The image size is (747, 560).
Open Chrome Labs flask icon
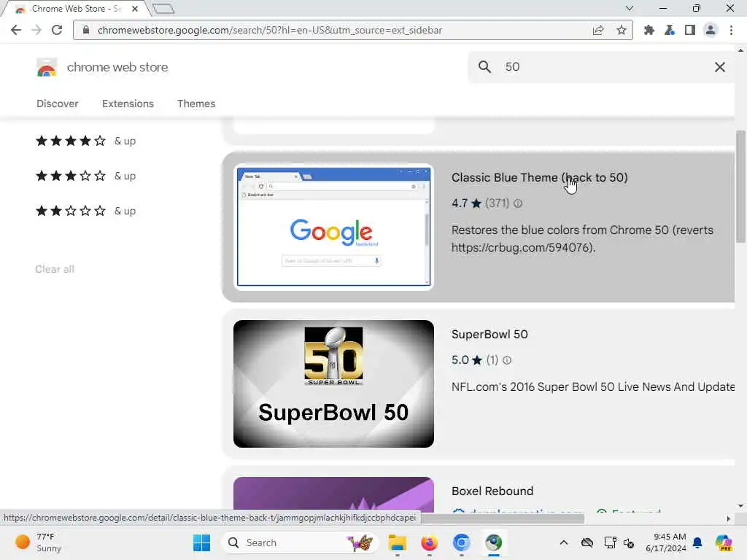[670, 30]
